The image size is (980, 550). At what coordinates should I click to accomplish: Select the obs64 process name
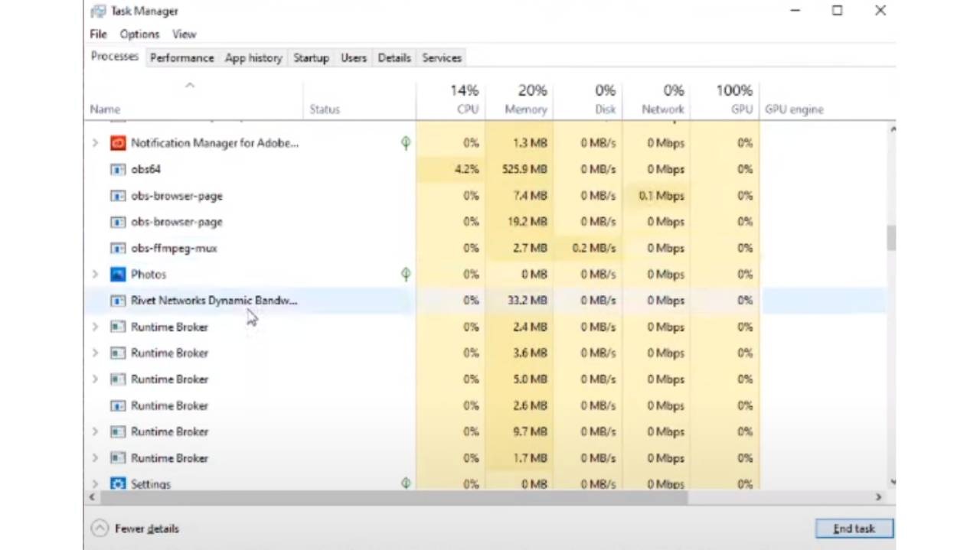pyautogui.click(x=145, y=169)
